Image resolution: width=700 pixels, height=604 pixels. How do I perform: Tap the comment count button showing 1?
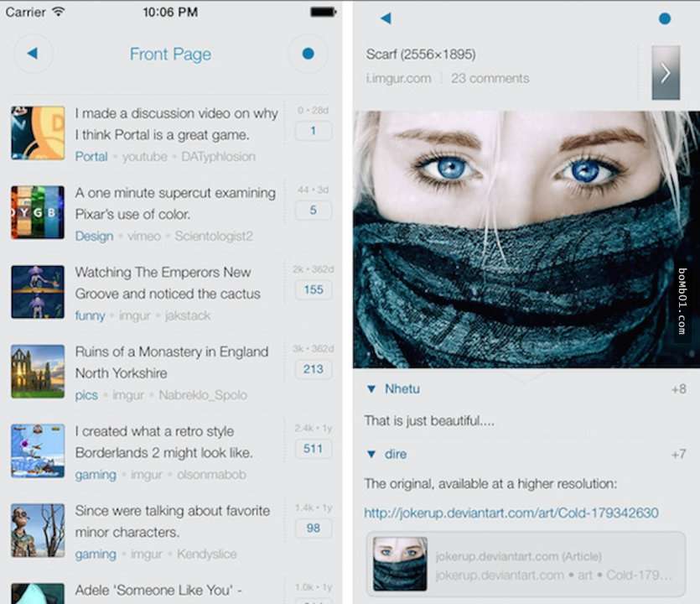pos(314,131)
